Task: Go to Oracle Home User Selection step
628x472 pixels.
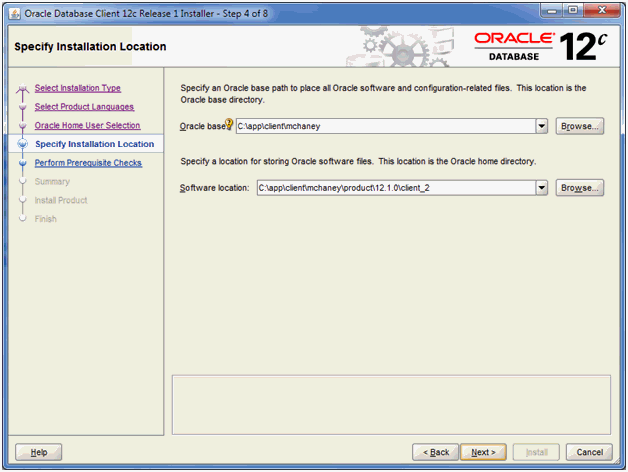Action: click(87, 125)
